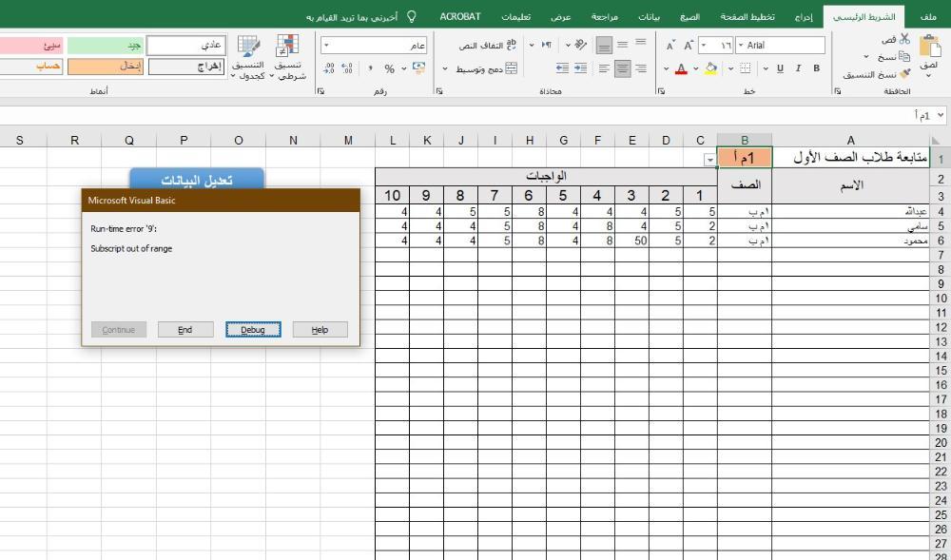Screen dimensions: 951x560
Task: Expand the Arial font name dropdown
Action: coord(742,46)
